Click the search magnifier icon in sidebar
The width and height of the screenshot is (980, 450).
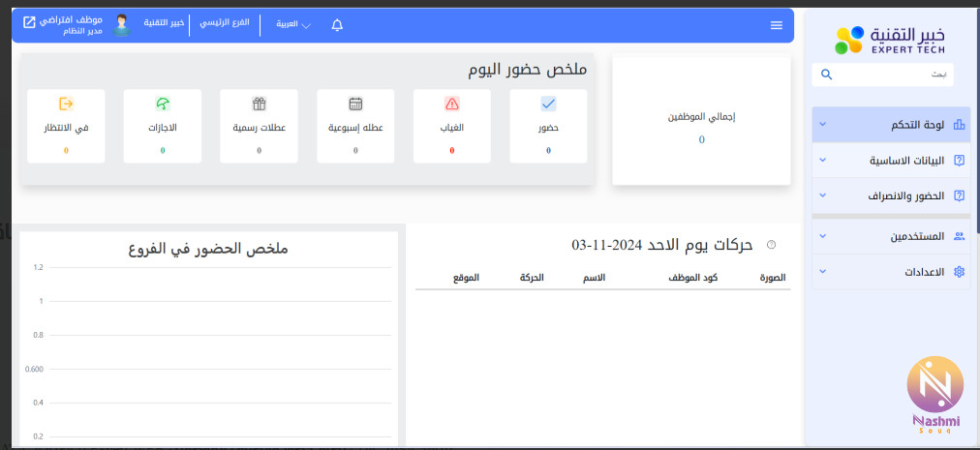pos(826,75)
